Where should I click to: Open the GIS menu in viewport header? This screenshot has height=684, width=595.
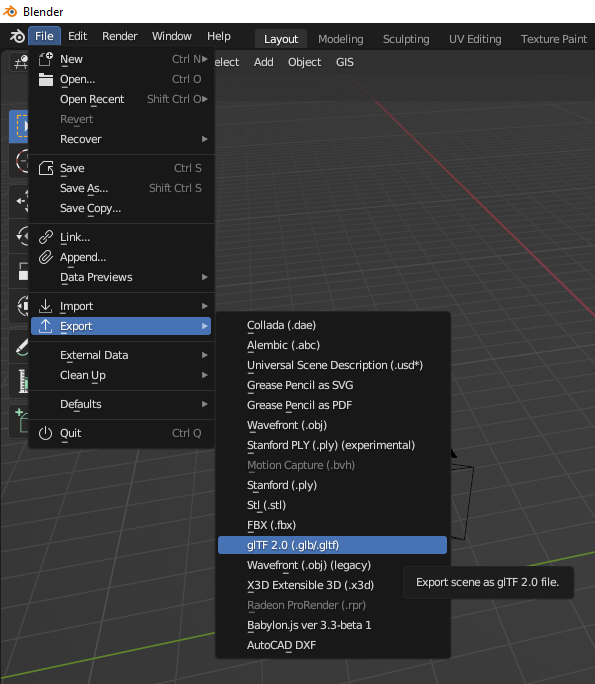345,62
